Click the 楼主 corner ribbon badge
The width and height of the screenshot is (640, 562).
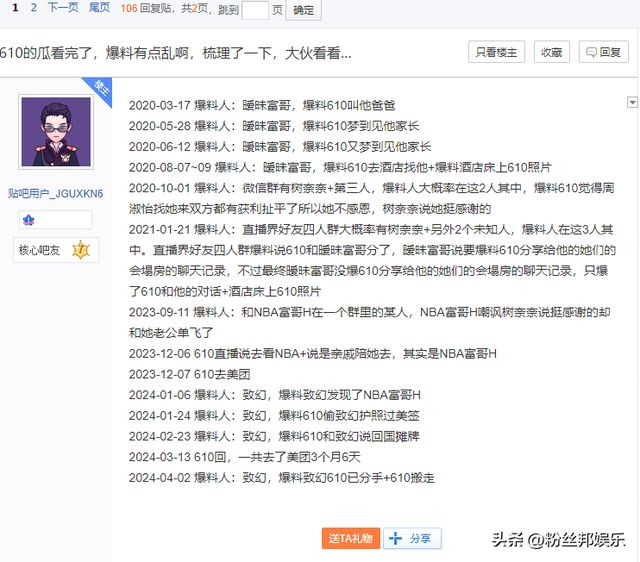pyautogui.click(x=101, y=89)
